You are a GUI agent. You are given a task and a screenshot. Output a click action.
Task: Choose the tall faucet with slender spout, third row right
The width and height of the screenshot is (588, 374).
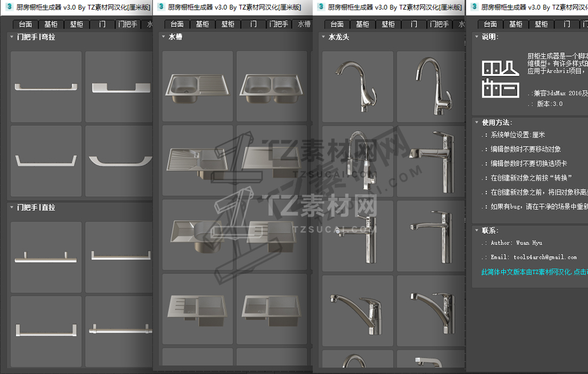[x=431, y=236]
